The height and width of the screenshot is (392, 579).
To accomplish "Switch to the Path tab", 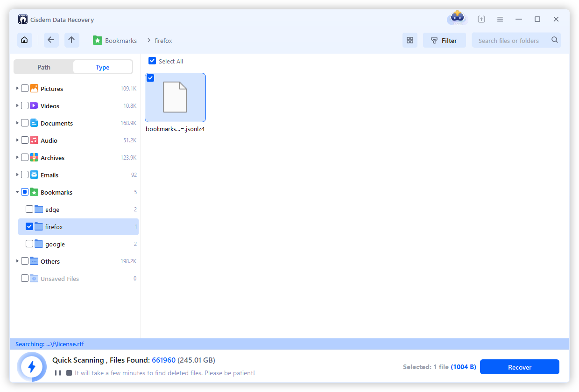I will pyautogui.click(x=44, y=67).
